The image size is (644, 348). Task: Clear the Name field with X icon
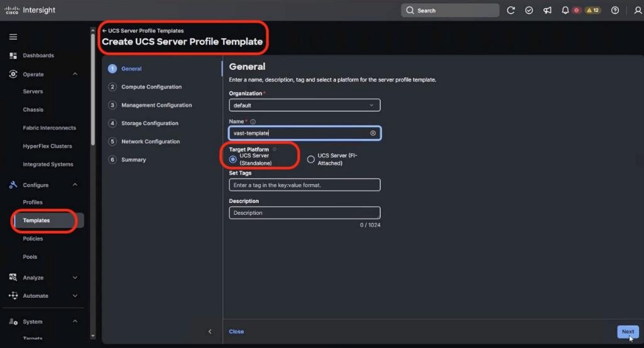point(373,133)
